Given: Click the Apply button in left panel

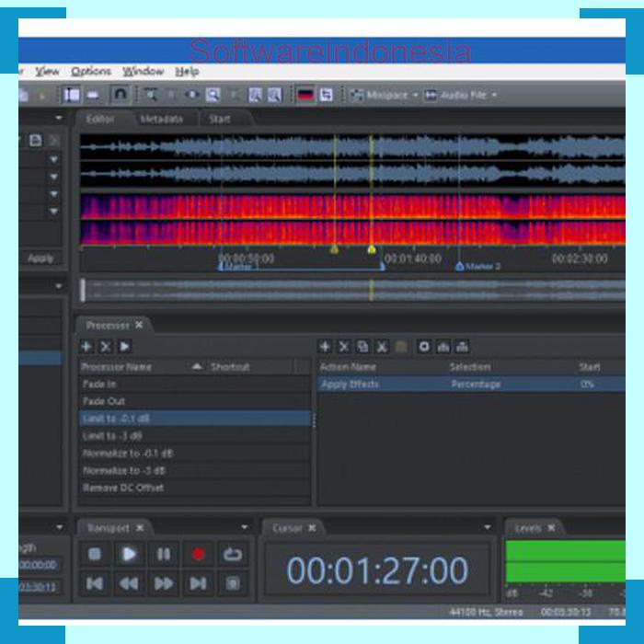Looking at the screenshot, I should pyautogui.click(x=40, y=259).
